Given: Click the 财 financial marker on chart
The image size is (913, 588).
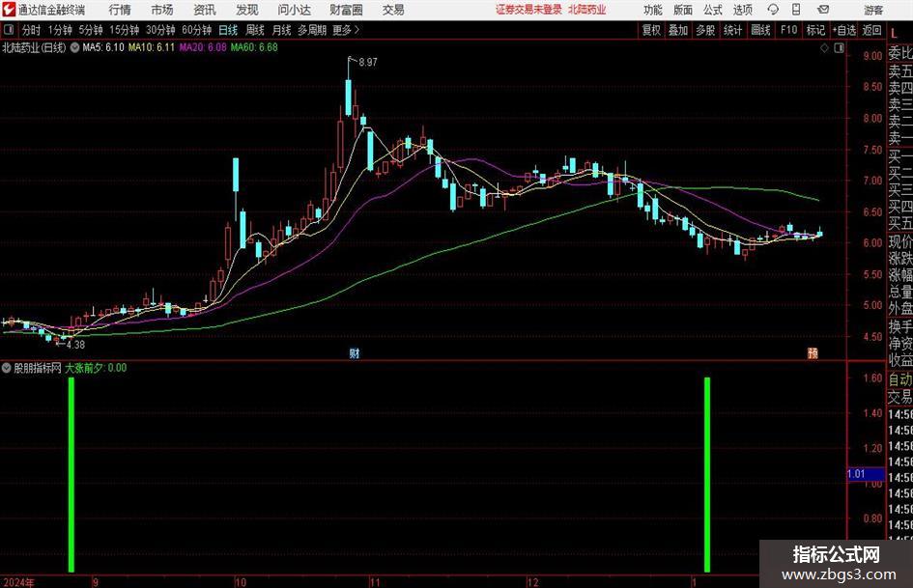Looking at the screenshot, I should click(354, 352).
